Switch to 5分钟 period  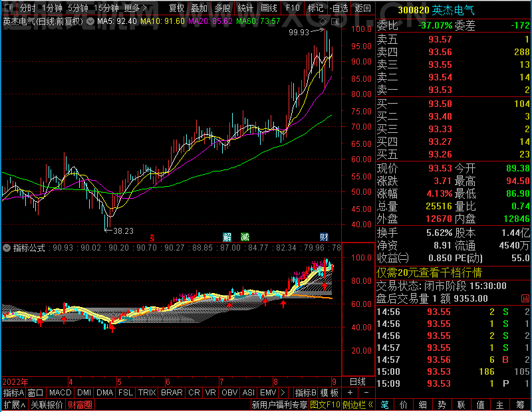click(x=78, y=8)
